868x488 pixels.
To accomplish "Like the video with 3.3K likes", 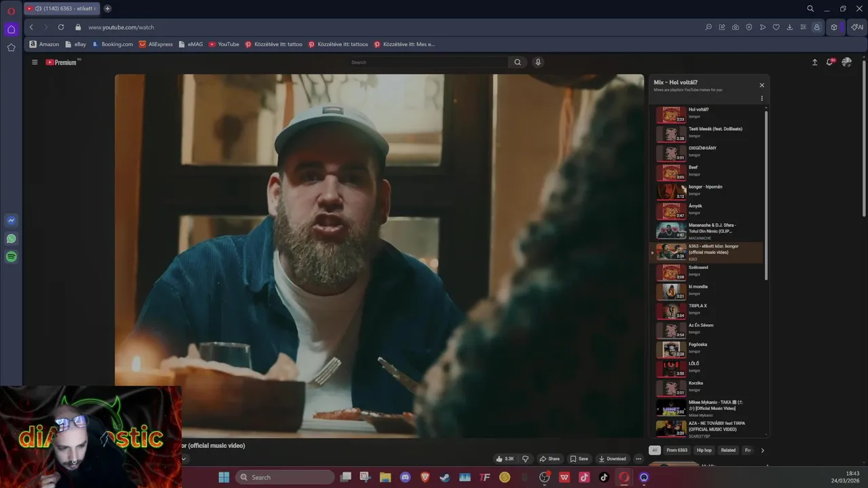I will [505, 459].
